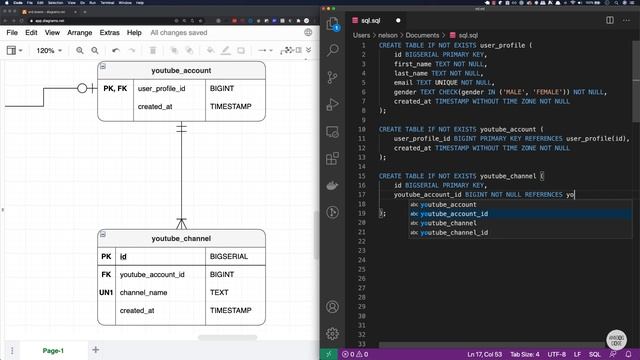Click the Documents breadcrumb
Image resolution: width=640 pixels, height=360 pixels.
click(422, 36)
